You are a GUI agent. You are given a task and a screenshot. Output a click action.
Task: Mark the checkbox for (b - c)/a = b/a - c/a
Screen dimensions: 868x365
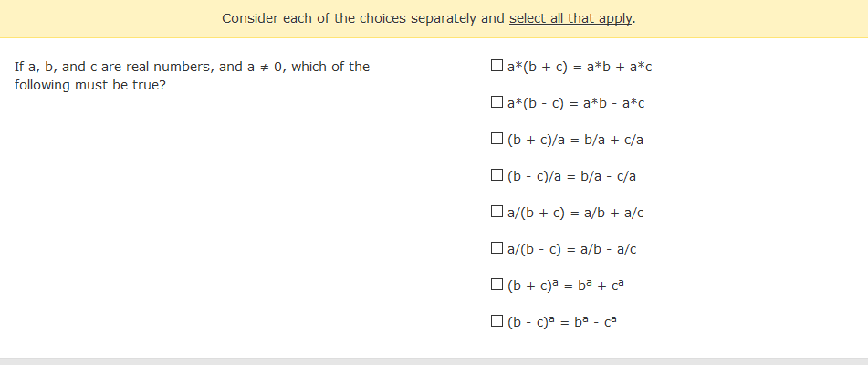coord(497,175)
